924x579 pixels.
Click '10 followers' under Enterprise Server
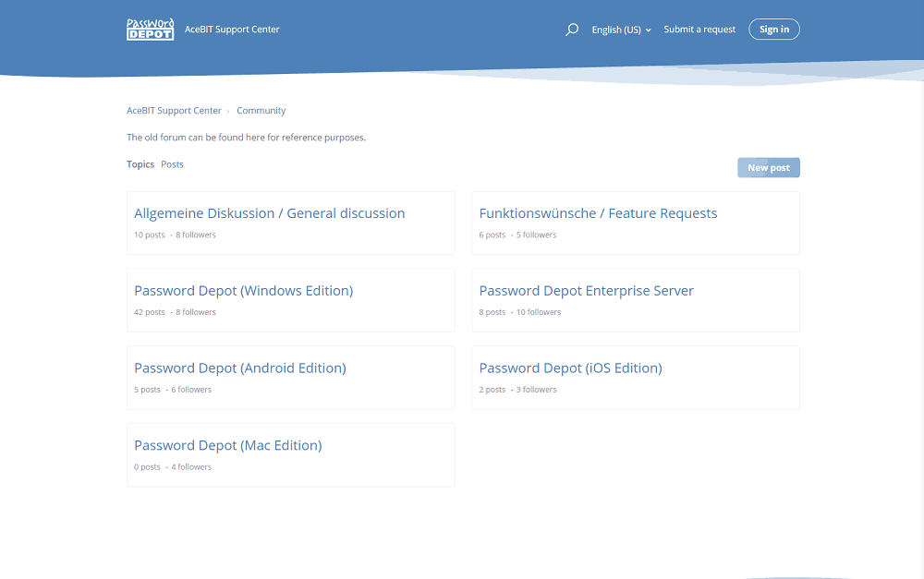click(539, 312)
